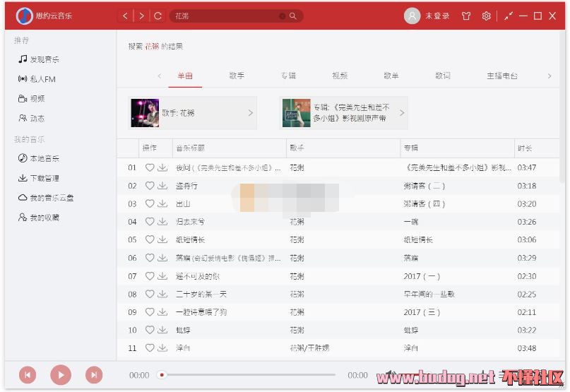Open album card 完美先生和差不多小姐 arrow
Screen dimensions: 570x392
pyautogui.click(x=402, y=113)
